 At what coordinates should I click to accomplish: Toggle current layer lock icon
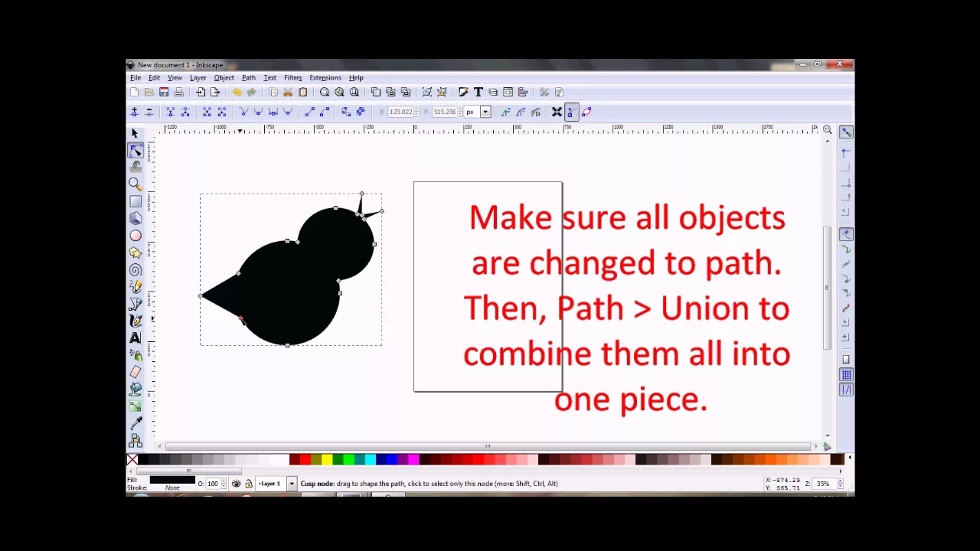pyautogui.click(x=248, y=484)
